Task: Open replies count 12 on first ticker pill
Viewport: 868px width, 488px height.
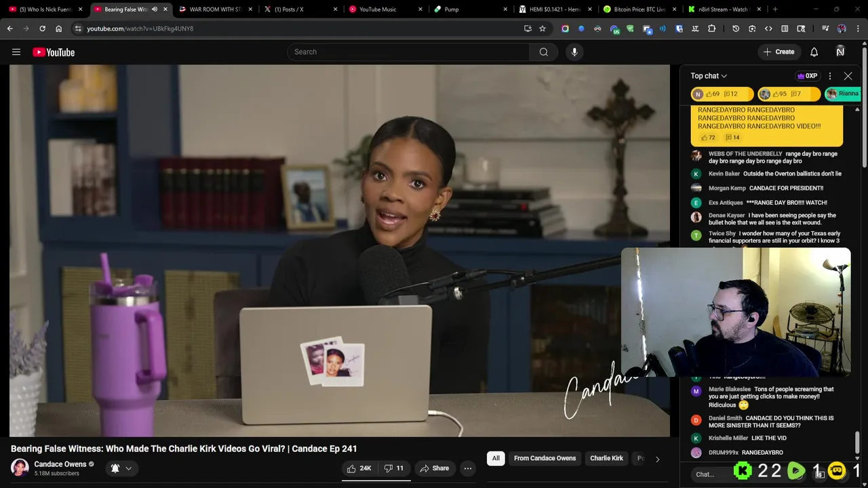Action: [x=730, y=94]
